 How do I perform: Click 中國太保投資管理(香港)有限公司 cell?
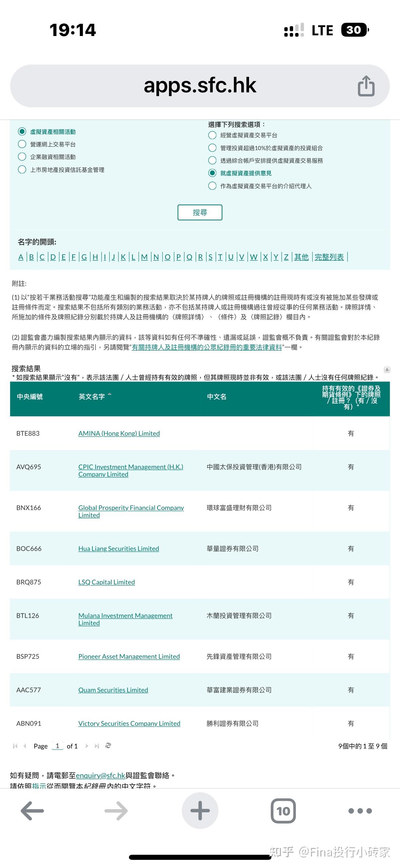click(x=254, y=467)
